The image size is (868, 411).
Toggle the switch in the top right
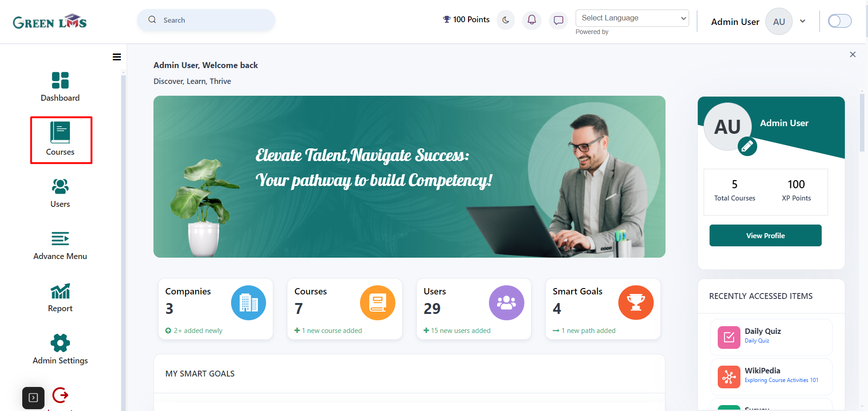click(x=839, y=21)
